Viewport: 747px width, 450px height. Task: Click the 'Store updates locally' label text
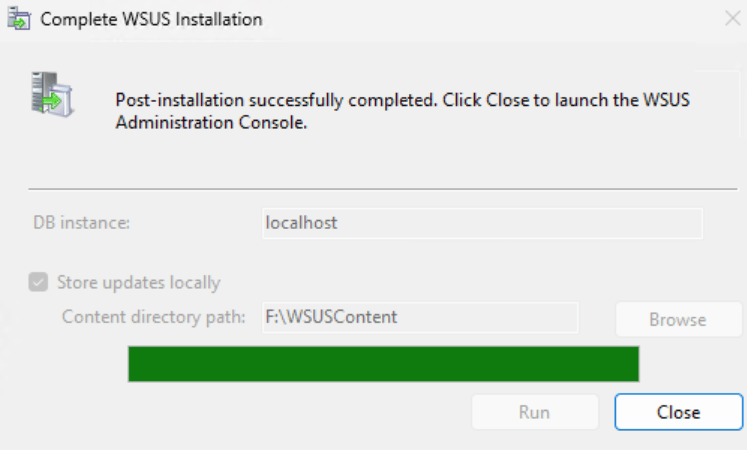139,282
